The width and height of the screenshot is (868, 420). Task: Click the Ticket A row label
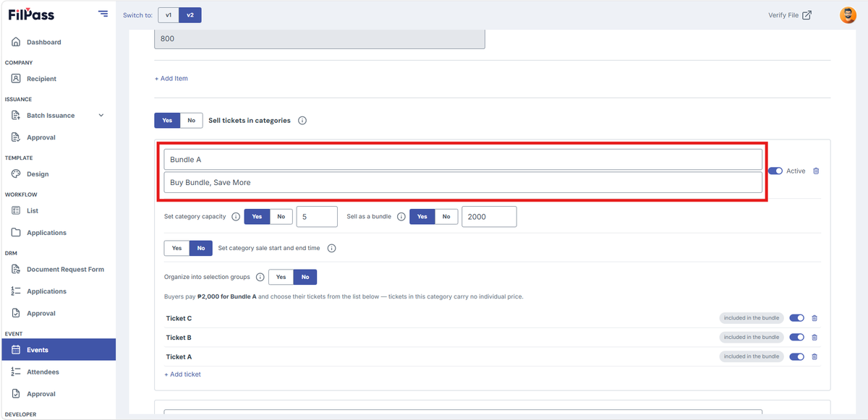179,356
